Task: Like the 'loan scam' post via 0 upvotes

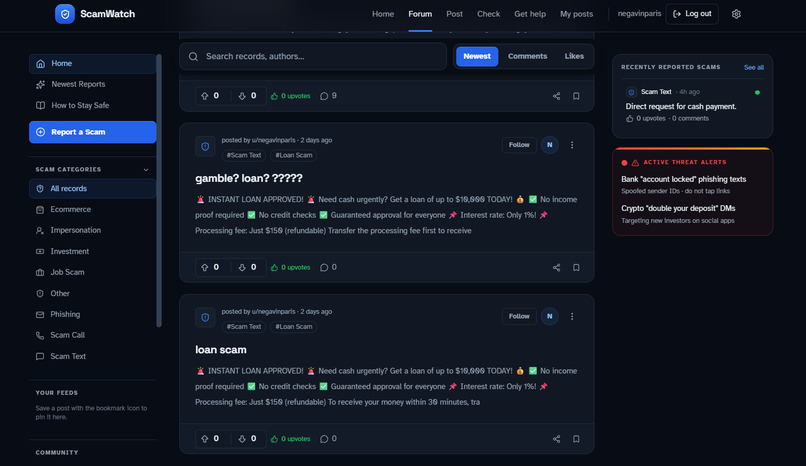Action: coord(290,439)
